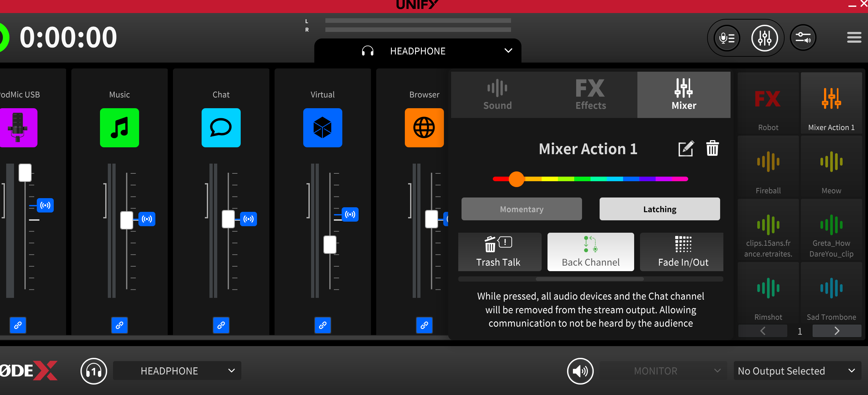The width and height of the screenshot is (868, 395).
Task: Click the Music channel fader handle
Action: pos(127,220)
